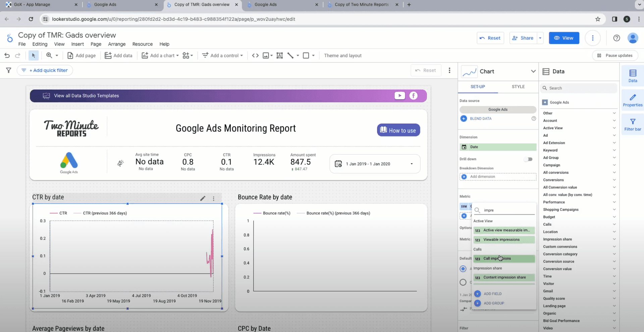
Task: Click the undo arrow icon
Action: pyautogui.click(x=7, y=55)
